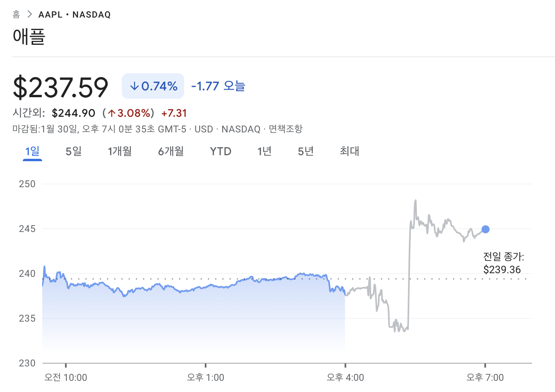Select the 6개월 chart range
This screenshot has height=392, width=555.
(x=171, y=151)
